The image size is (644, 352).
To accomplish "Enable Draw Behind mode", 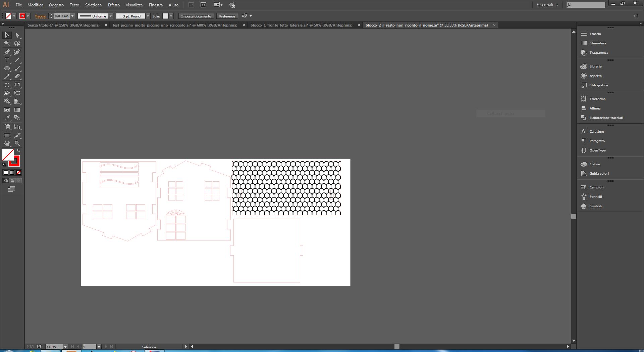I will (12, 181).
